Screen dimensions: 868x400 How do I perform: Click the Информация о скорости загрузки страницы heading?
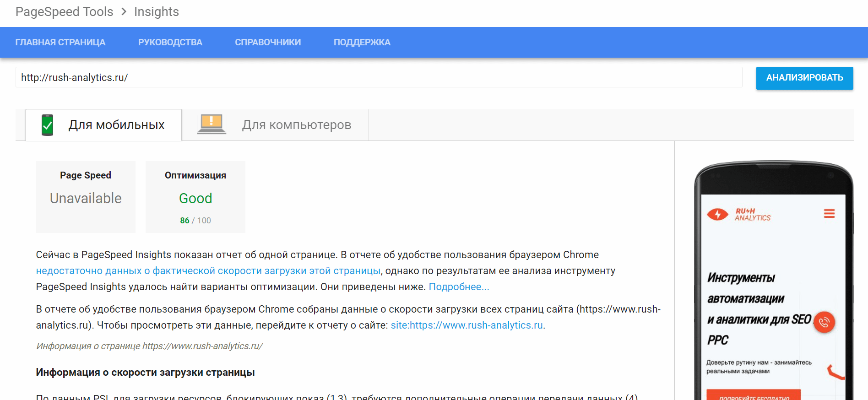(x=145, y=373)
